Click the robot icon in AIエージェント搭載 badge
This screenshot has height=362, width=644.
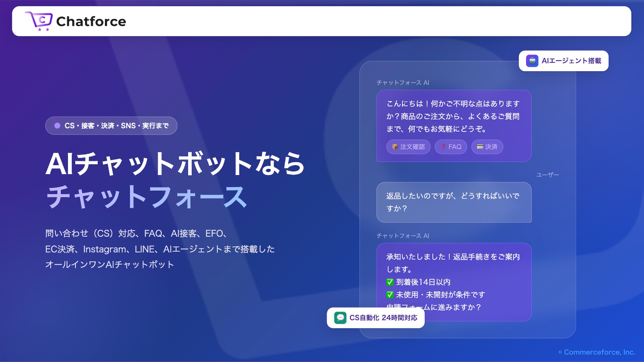[532, 61]
